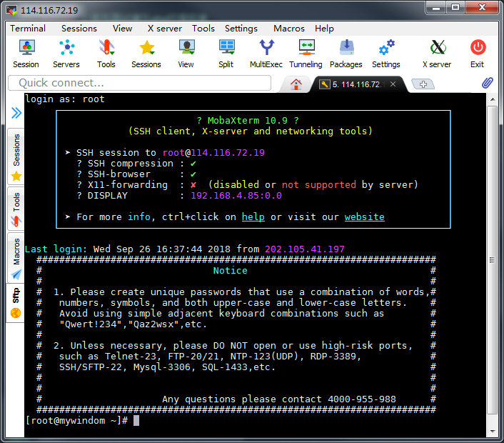This screenshot has width=504, height=443.
Task: Click the contact number 4000-955-988
Action: pyautogui.click(x=362, y=399)
